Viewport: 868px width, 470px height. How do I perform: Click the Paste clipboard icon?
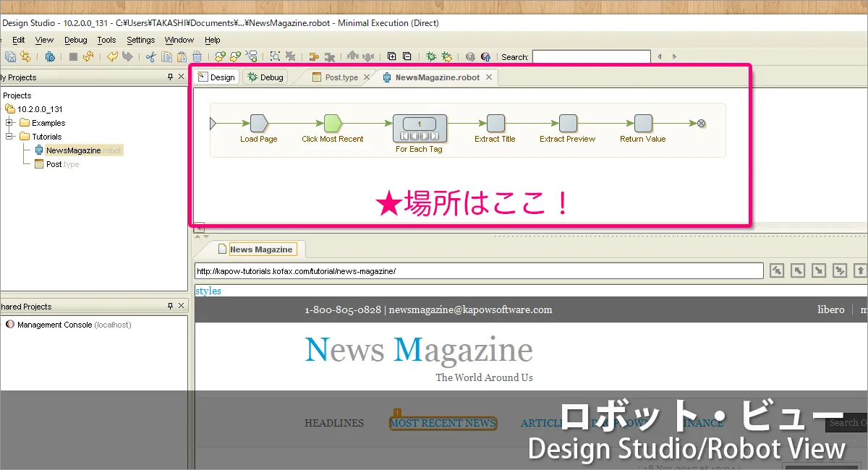pos(182,56)
